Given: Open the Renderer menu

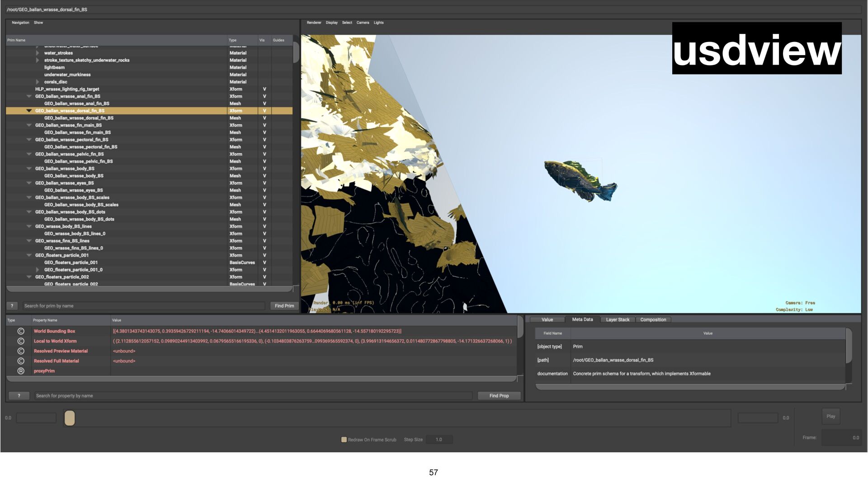Looking at the screenshot, I should click(x=314, y=23).
